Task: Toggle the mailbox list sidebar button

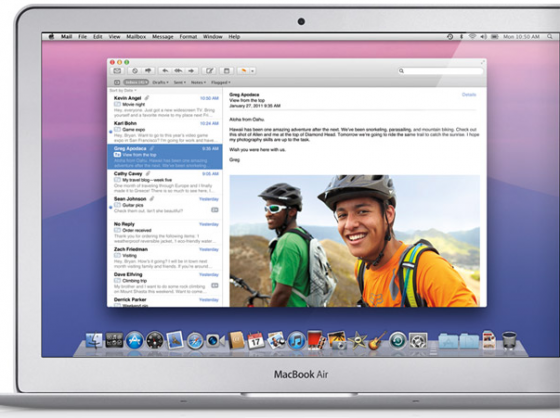Action: tap(117, 82)
